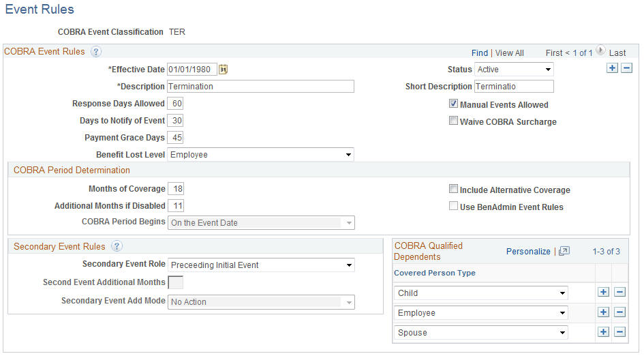Image resolution: width=644 pixels, height=356 pixels.
Task: Delete the current COBRA Event Rules row
Action: (627, 68)
